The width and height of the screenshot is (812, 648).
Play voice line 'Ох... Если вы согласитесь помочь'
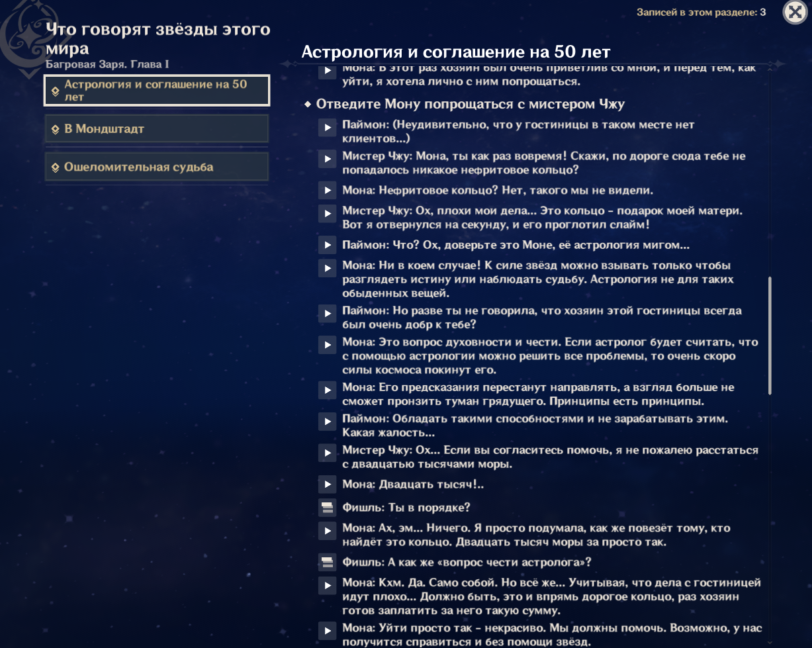pyautogui.click(x=327, y=453)
